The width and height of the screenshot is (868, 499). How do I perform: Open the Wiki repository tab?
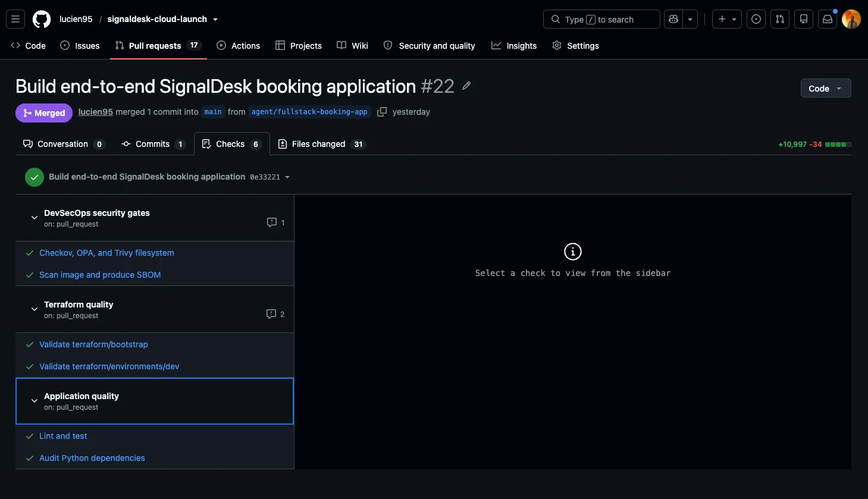point(352,46)
